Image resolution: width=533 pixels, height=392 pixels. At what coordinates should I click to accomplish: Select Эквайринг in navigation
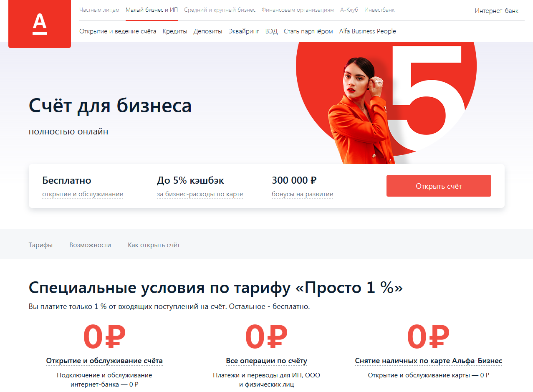coord(244,31)
